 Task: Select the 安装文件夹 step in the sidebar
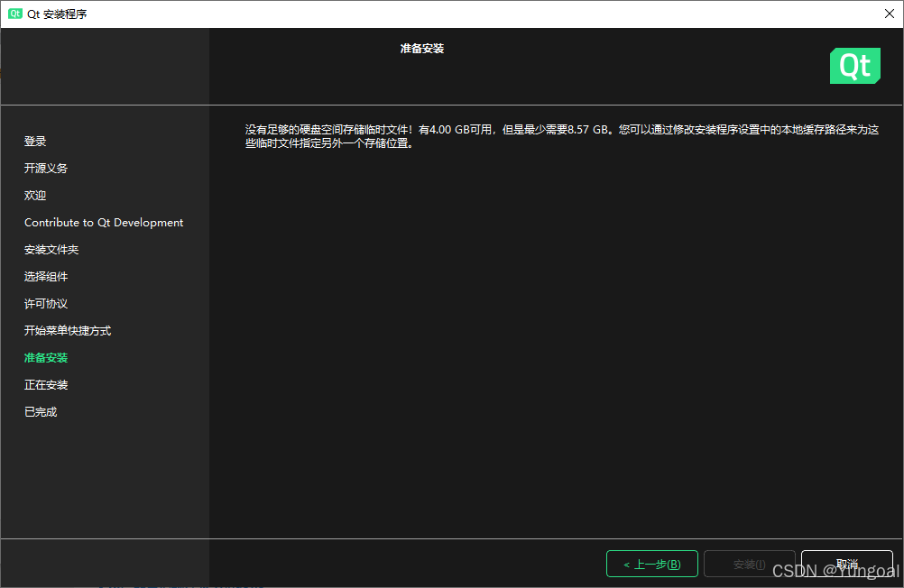(x=51, y=250)
